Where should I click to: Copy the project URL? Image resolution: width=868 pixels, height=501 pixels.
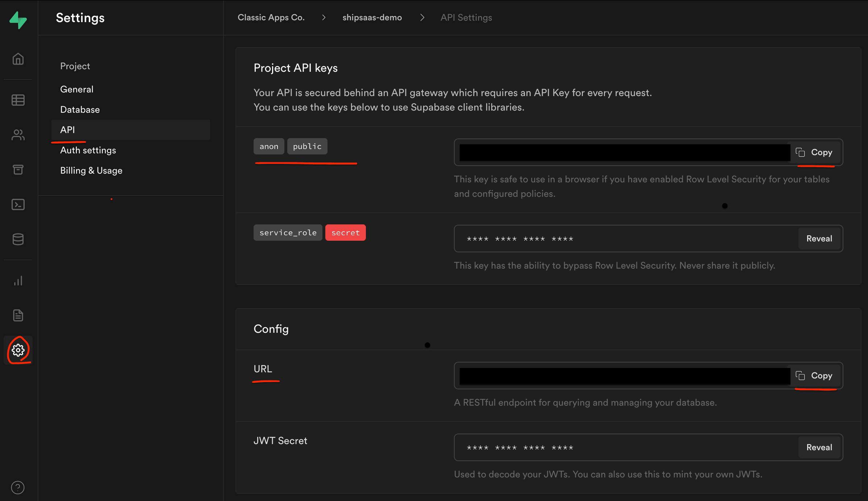pyautogui.click(x=815, y=376)
